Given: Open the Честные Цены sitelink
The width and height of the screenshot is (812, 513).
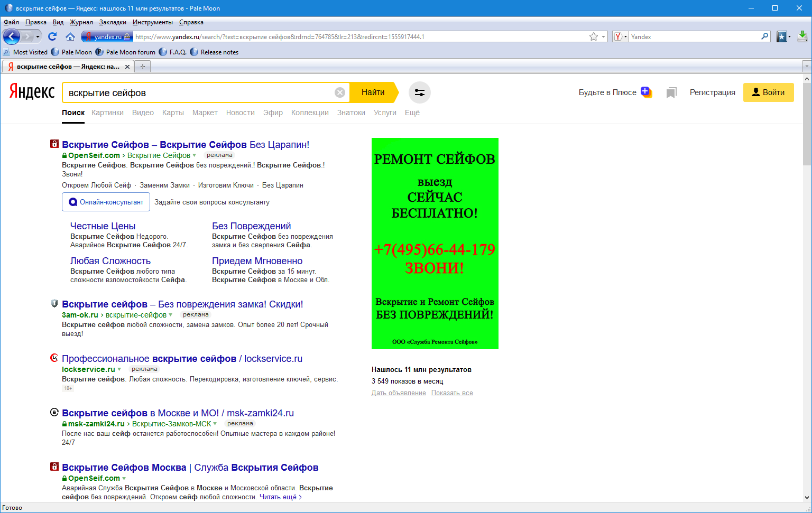Looking at the screenshot, I should [103, 226].
